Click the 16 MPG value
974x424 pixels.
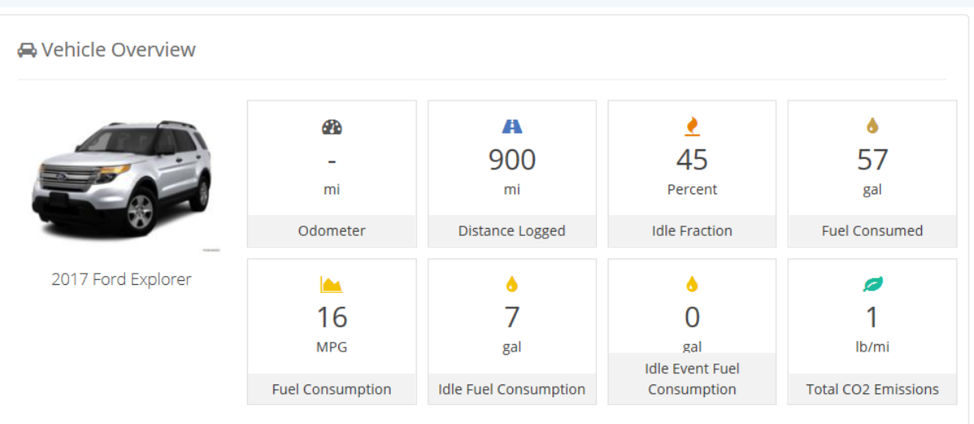(x=332, y=318)
